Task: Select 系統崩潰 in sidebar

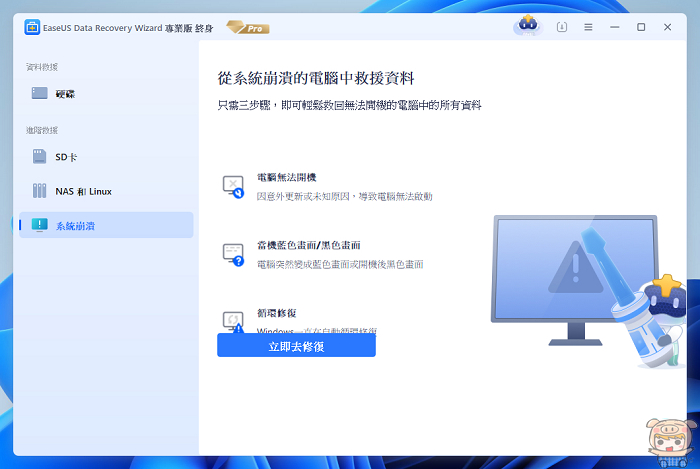Action: coord(106,225)
